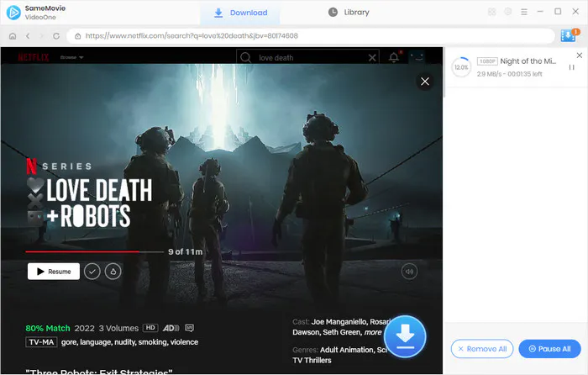Navigate back with the back arrow
This screenshot has height=375, width=588.
point(28,36)
